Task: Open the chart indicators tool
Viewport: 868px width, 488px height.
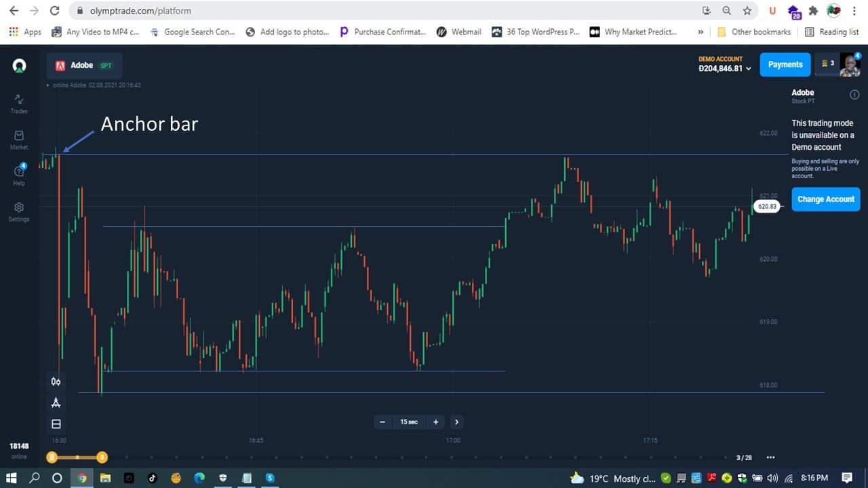Action: click(x=56, y=381)
